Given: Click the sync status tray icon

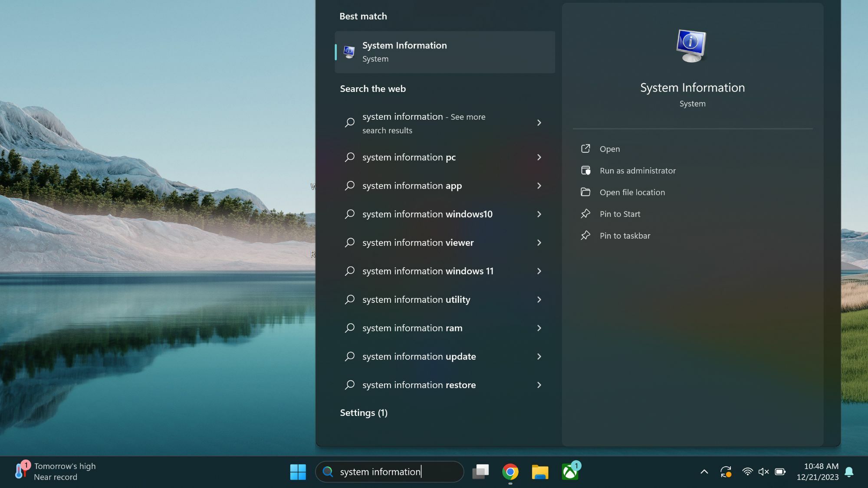Looking at the screenshot, I should pyautogui.click(x=726, y=472).
